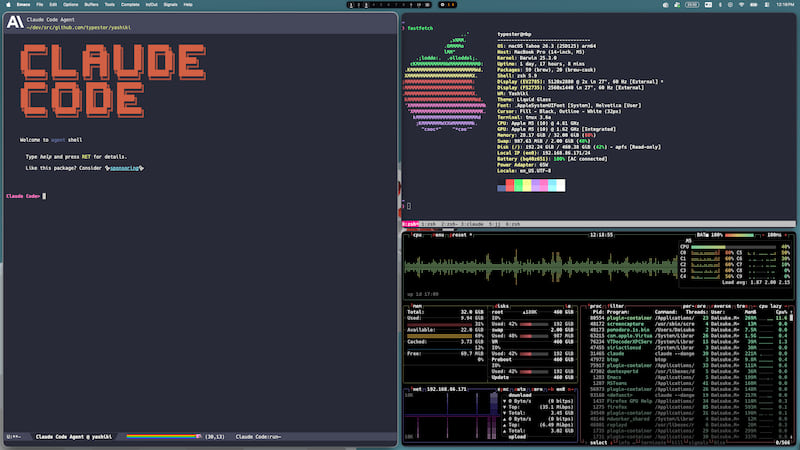Click the project path ~/dev/src/github.com/typester/yashiki
The height and width of the screenshot is (450, 800).
point(79,28)
